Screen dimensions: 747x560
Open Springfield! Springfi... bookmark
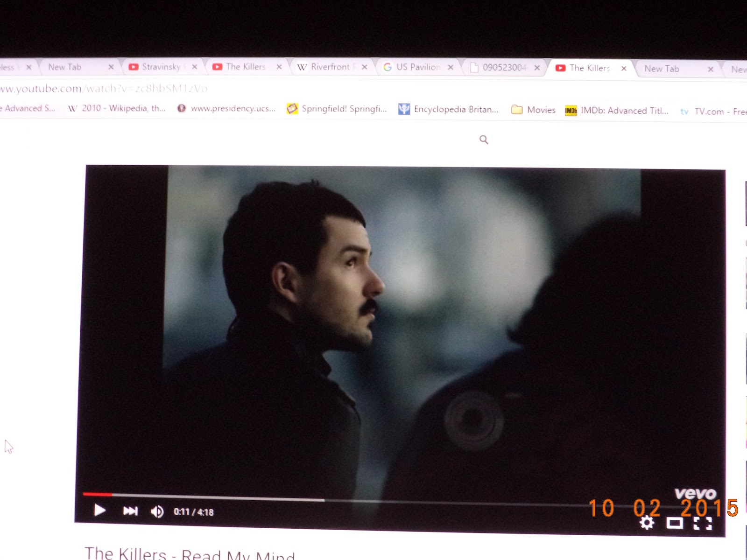coord(337,109)
